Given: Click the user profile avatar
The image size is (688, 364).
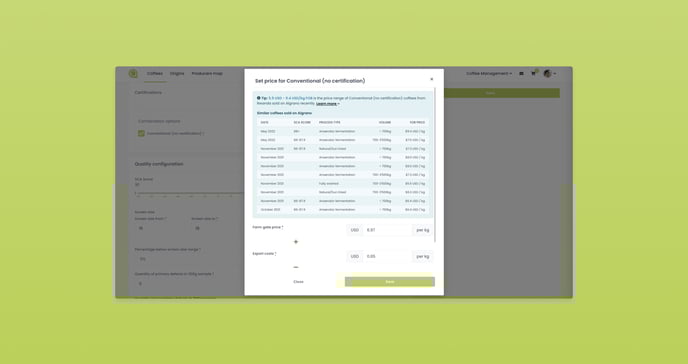Looking at the screenshot, I should 547,74.
